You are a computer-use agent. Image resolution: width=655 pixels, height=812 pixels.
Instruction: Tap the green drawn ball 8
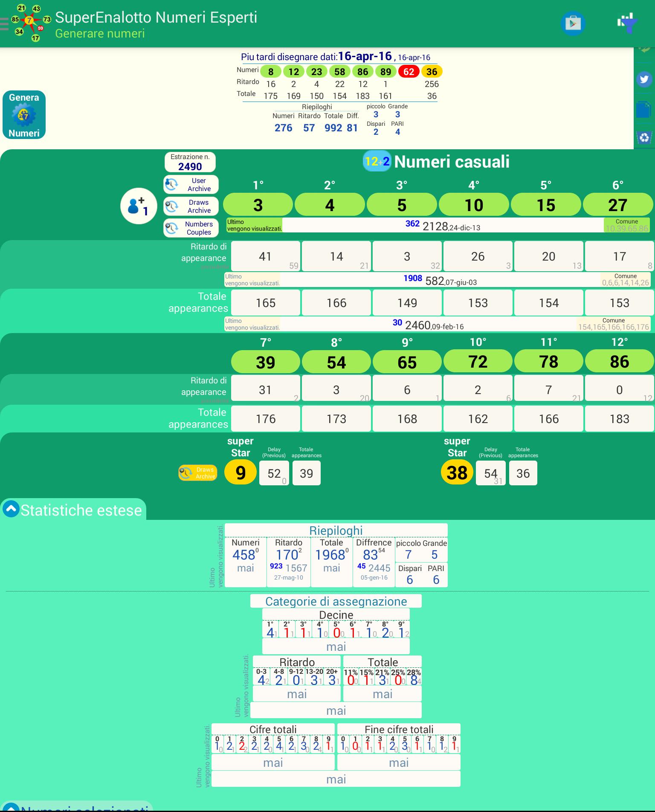tap(271, 72)
